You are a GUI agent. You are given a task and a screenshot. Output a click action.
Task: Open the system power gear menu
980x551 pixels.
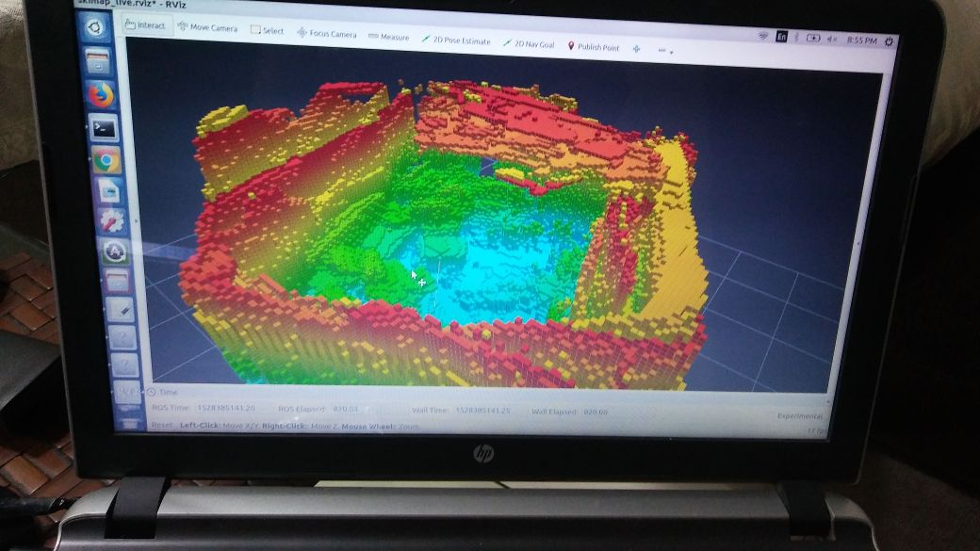[890, 41]
